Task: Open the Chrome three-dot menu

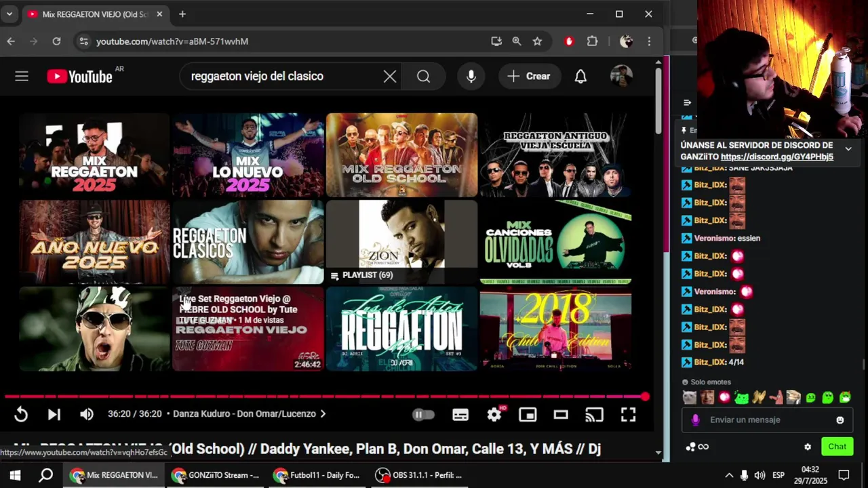Action: (649, 41)
